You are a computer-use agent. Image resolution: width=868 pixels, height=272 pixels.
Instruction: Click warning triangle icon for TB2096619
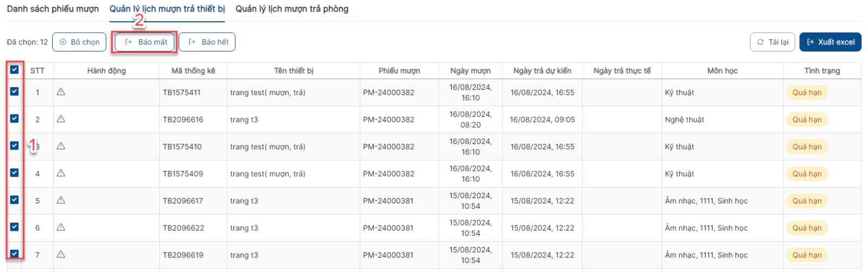click(61, 255)
